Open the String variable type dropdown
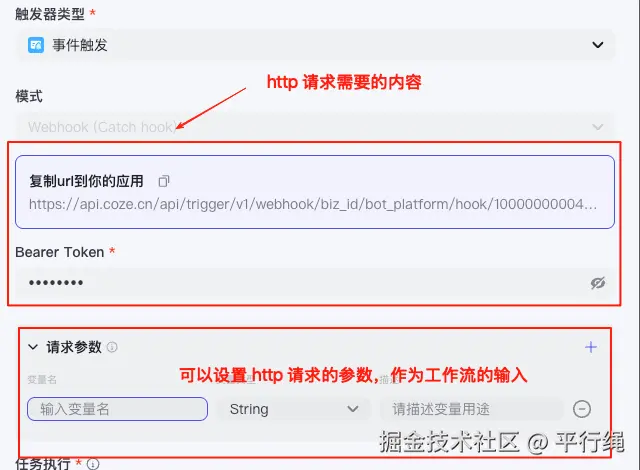This screenshot has height=470, width=640. click(293, 409)
